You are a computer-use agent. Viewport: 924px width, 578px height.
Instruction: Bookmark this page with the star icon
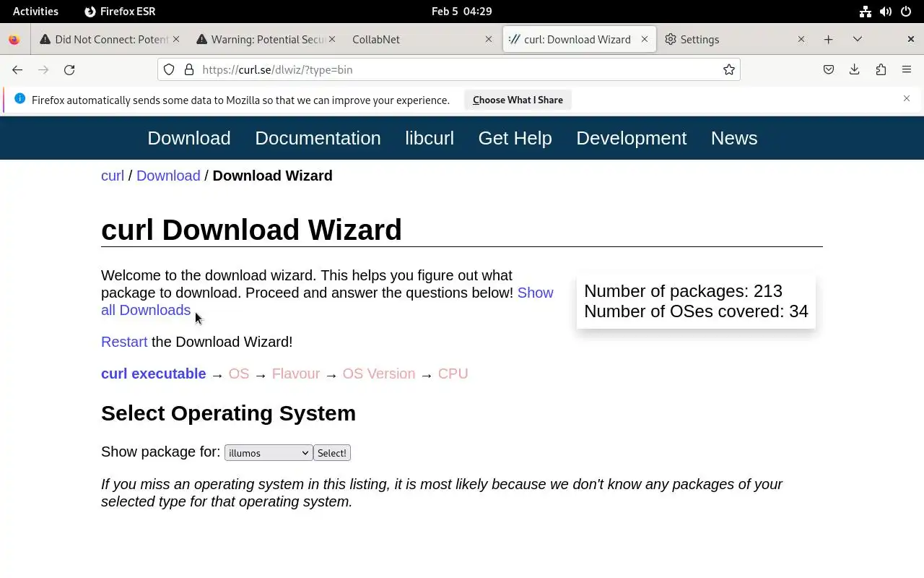[729, 69]
